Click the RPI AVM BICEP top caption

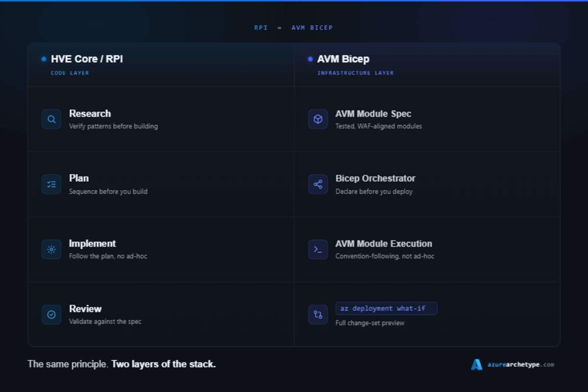(x=294, y=28)
